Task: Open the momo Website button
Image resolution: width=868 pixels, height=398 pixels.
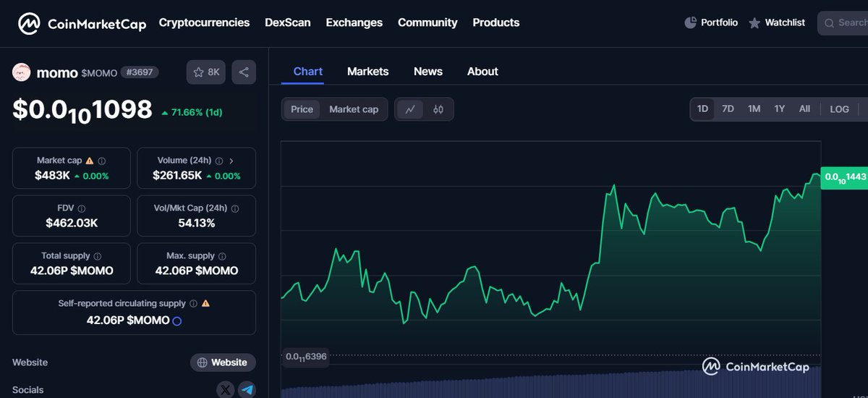Action: 223,363
